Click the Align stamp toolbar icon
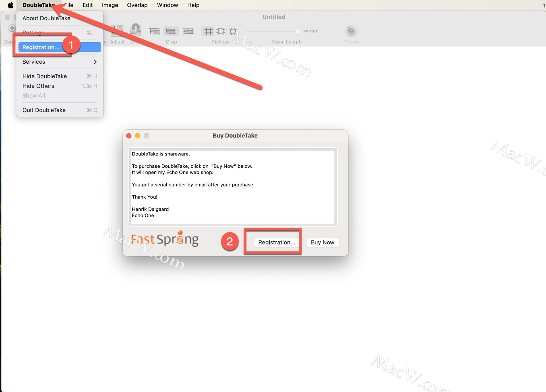The image size is (546, 392). (x=136, y=30)
